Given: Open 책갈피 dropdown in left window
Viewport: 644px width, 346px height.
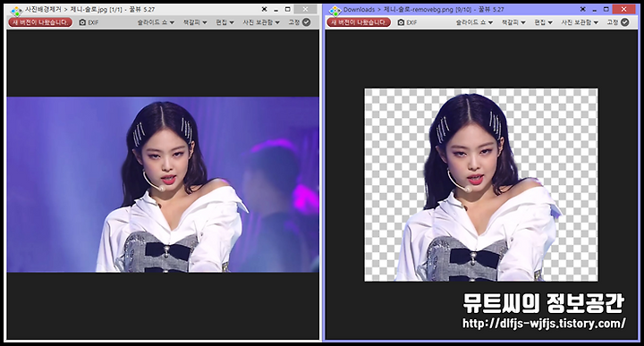Looking at the screenshot, I should 195,22.
